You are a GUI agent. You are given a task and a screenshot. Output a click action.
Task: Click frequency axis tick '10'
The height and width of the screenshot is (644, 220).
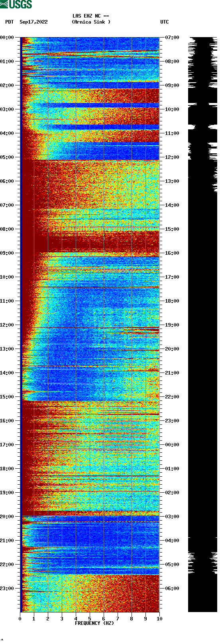[159, 619]
